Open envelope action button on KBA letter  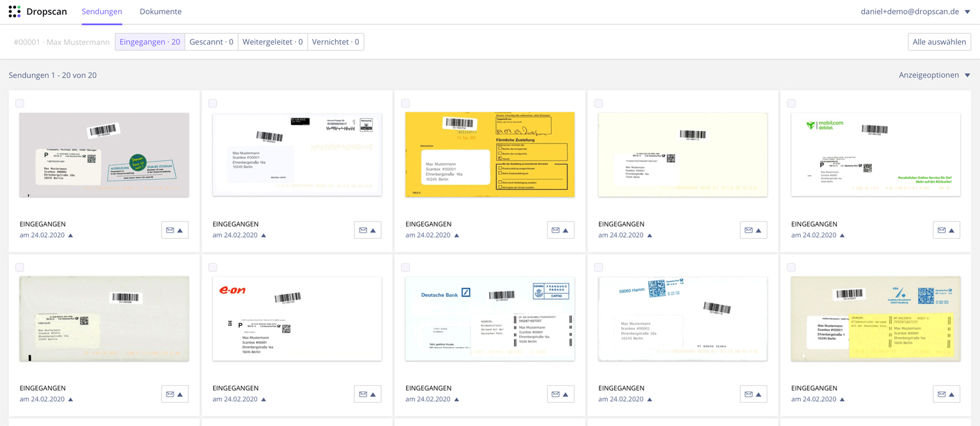946,394
